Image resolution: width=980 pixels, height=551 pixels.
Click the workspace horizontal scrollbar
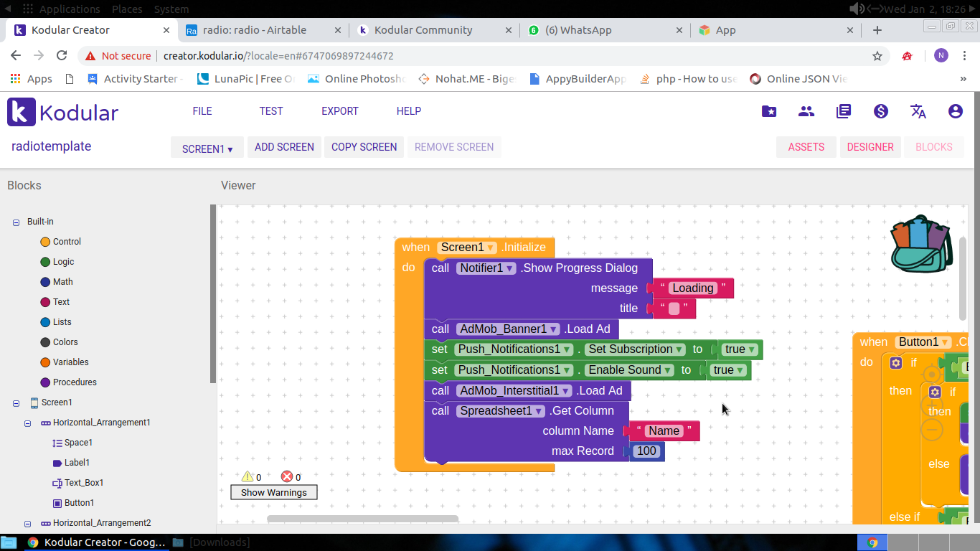tap(362, 519)
